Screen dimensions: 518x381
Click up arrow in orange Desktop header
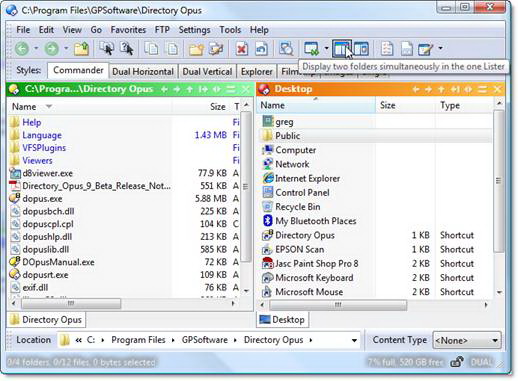click(x=441, y=89)
